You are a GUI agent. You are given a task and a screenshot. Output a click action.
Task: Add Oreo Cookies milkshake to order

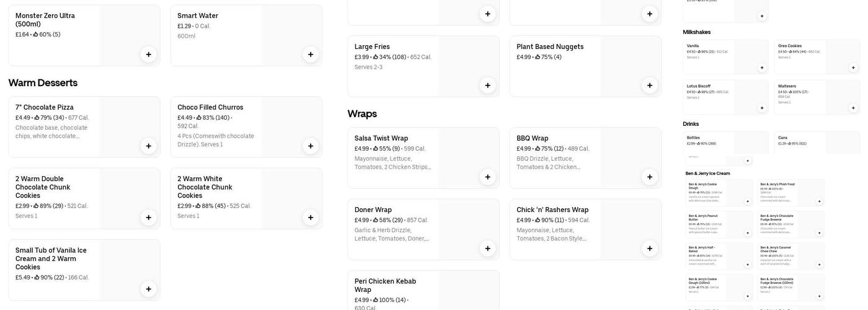coord(853,68)
